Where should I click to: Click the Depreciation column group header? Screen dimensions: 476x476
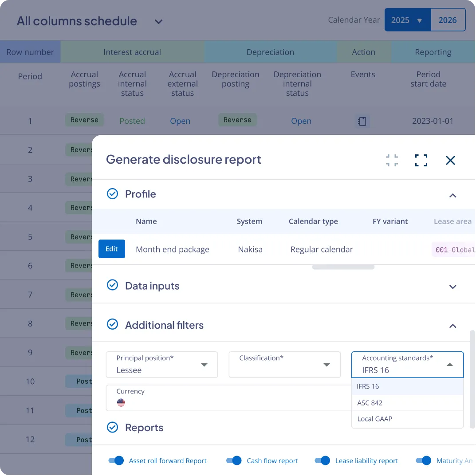270,52
